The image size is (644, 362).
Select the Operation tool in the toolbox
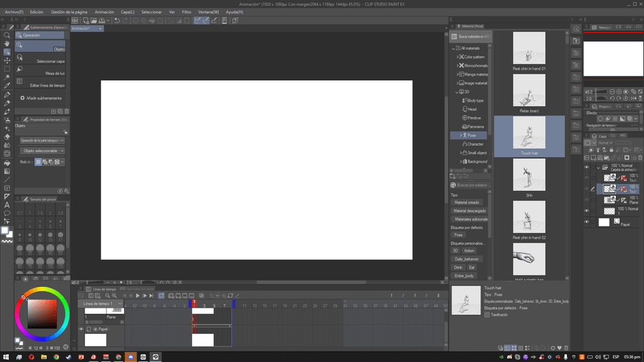click(x=7, y=52)
